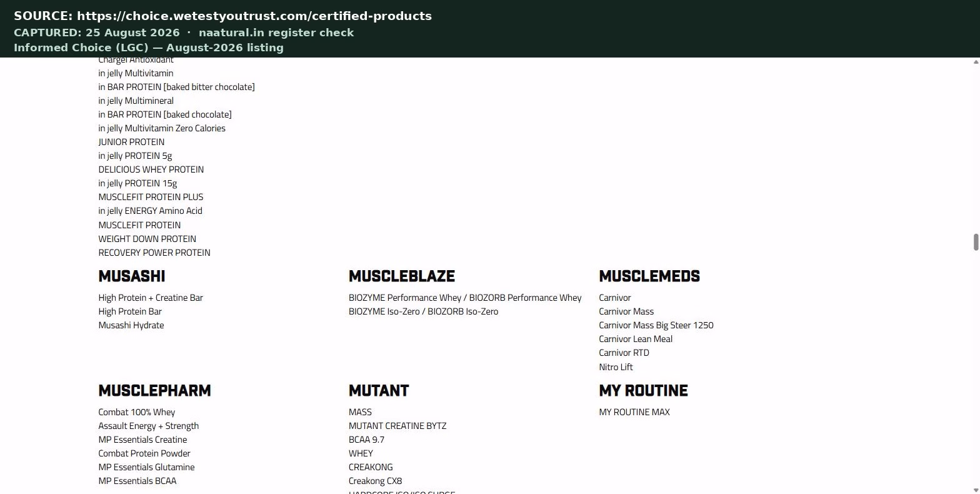Select BIOZYME Performance Whey / BIOZORB entry
Viewport: 980px width, 494px height.
point(465,298)
